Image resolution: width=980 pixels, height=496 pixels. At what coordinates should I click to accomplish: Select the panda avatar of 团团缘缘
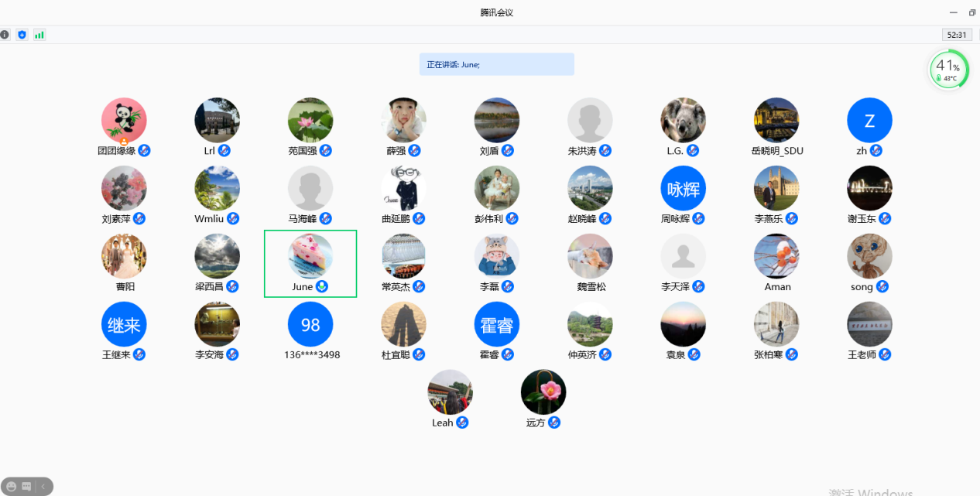(x=124, y=120)
